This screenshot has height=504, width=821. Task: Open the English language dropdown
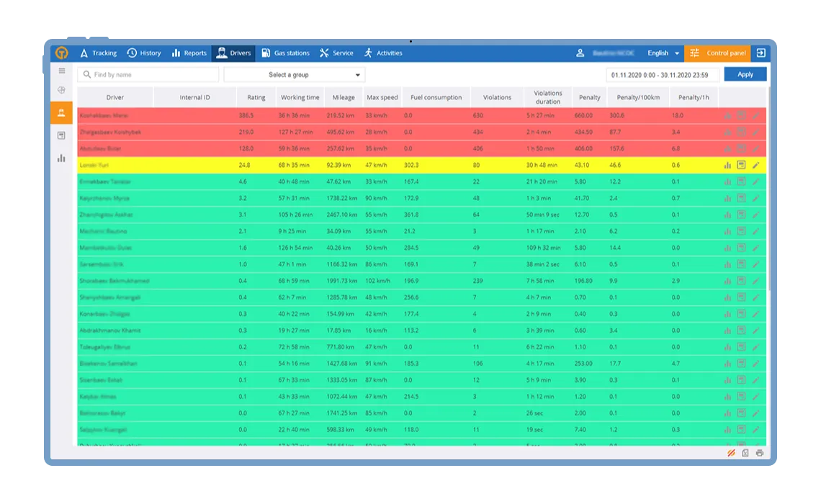point(663,53)
